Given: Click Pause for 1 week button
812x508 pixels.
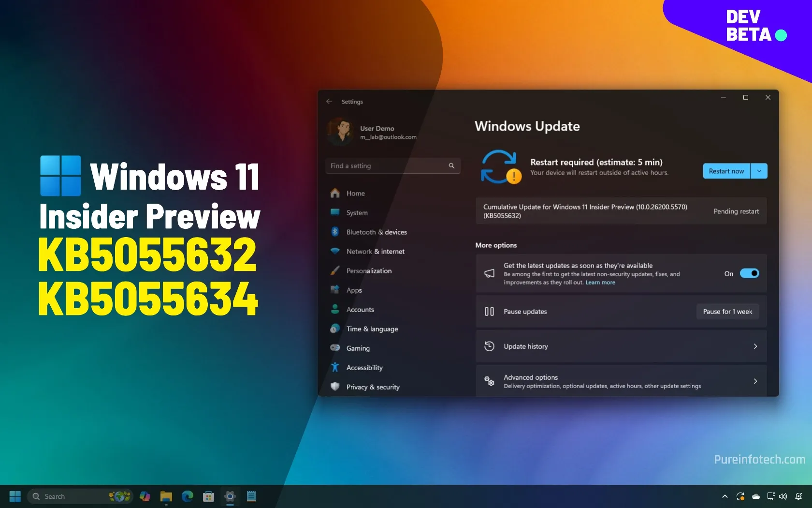Looking at the screenshot, I should (x=727, y=312).
